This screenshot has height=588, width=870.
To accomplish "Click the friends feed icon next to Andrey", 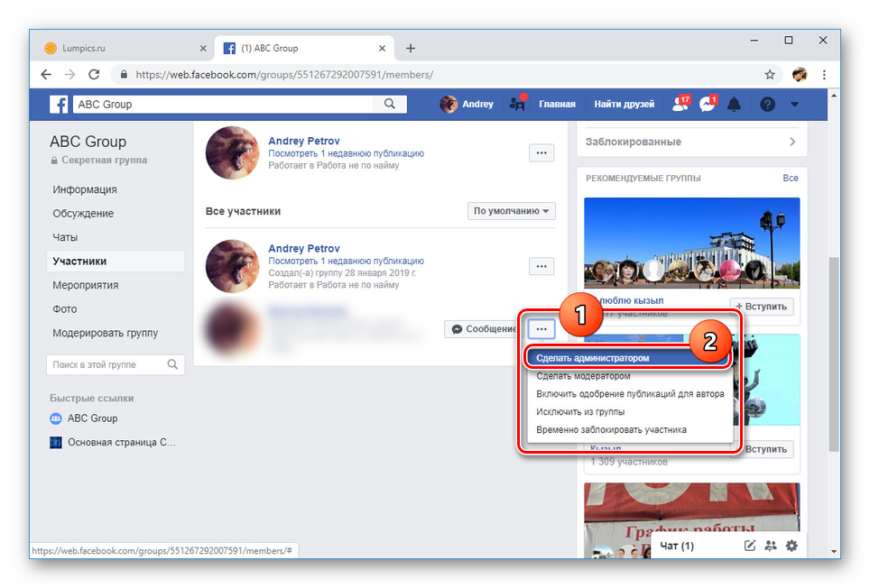I will (517, 104).
